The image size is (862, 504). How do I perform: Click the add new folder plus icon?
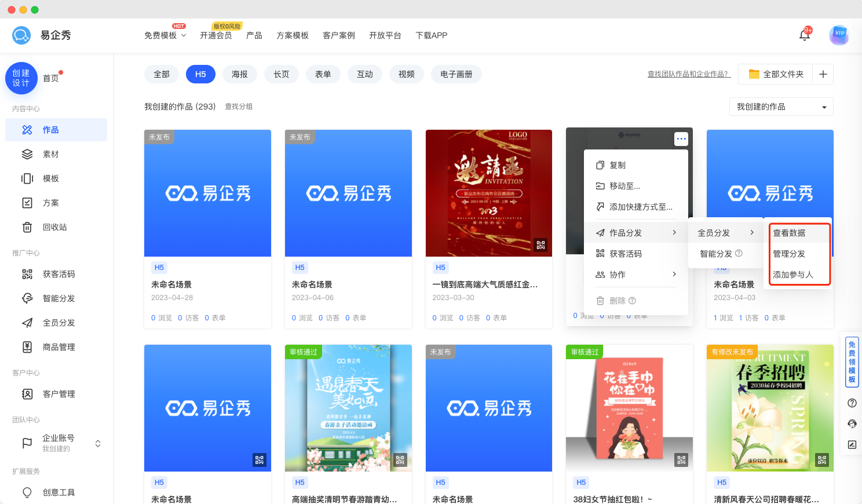[823, 74]
